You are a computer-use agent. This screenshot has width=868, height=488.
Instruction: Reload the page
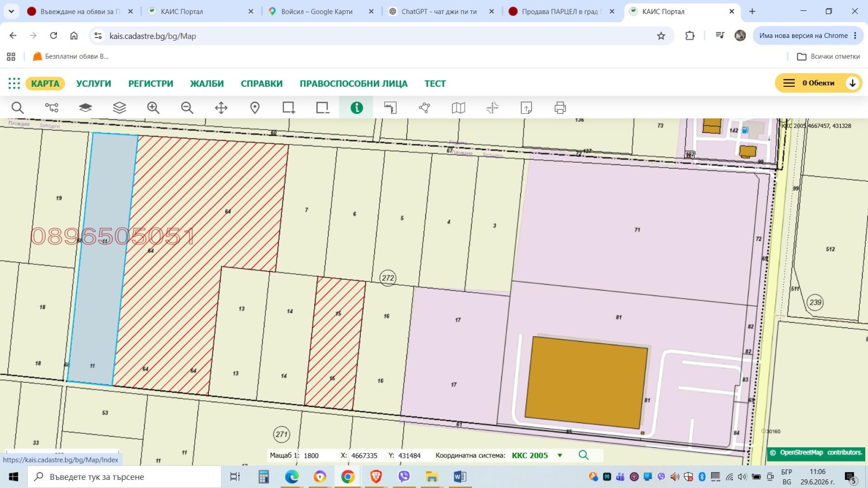[53, 36]
